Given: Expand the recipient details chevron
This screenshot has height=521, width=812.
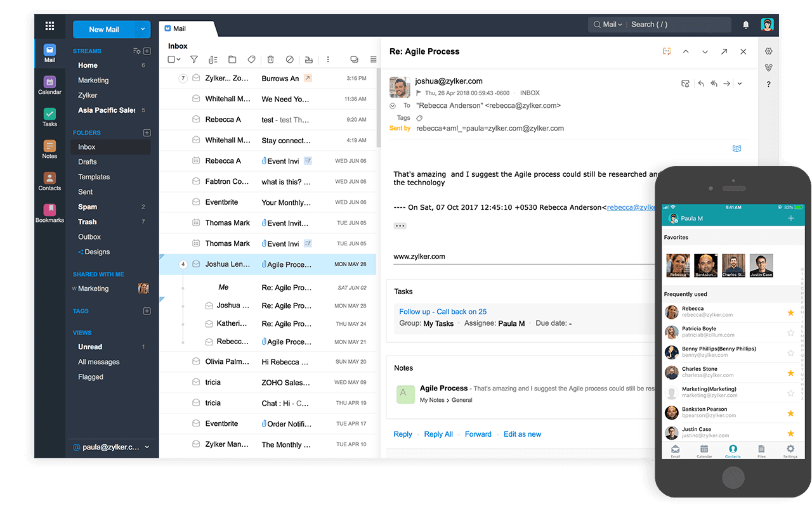Looking at the screenshot, I should (x=393, y=106).
